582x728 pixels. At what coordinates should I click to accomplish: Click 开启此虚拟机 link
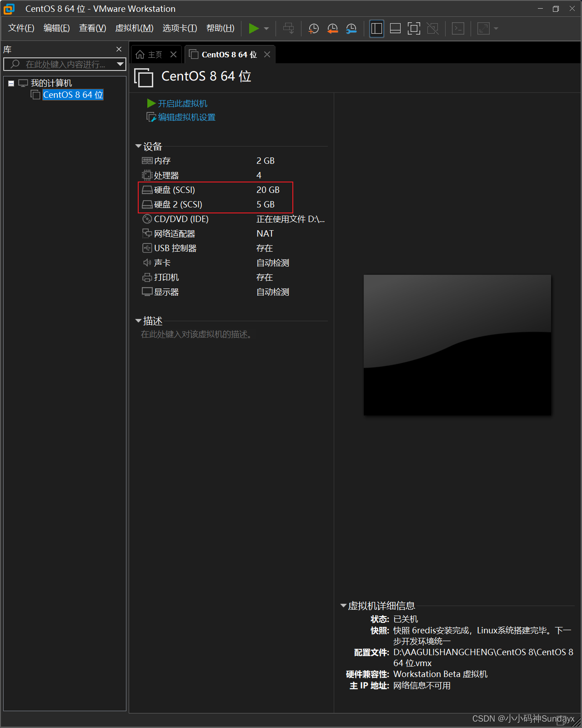click(182, 104)
